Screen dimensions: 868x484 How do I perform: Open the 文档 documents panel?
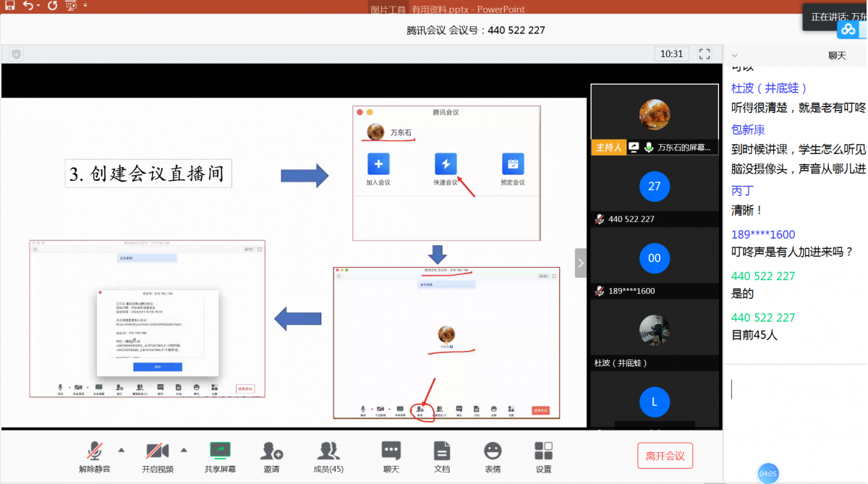click(x=442, y=457)
